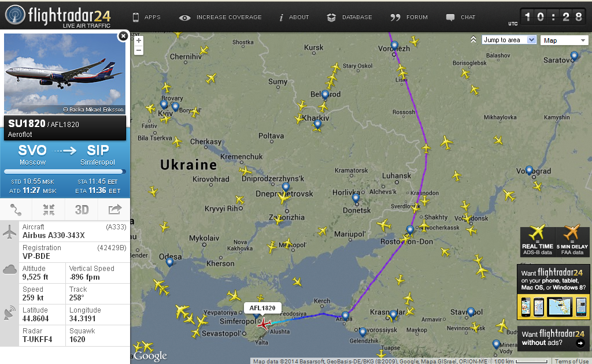
Task: Open the 3D view button
Action: coord(82,210)
